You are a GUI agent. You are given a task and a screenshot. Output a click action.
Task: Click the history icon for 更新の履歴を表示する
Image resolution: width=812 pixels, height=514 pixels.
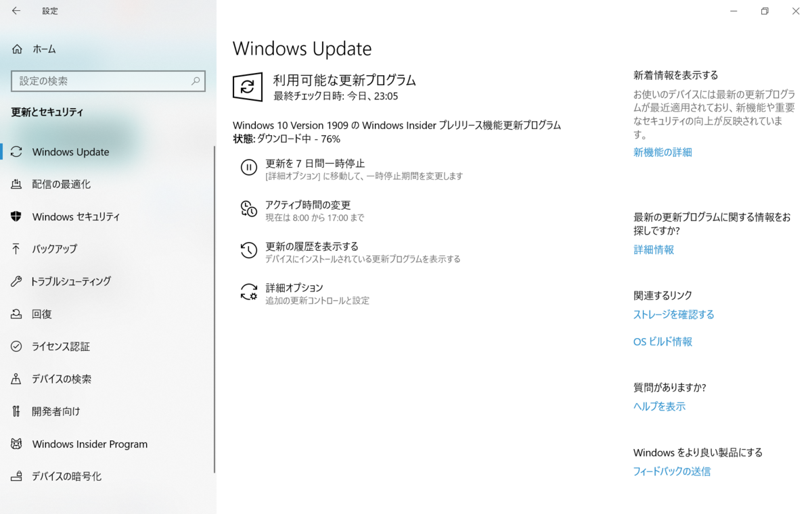[249, 250]
